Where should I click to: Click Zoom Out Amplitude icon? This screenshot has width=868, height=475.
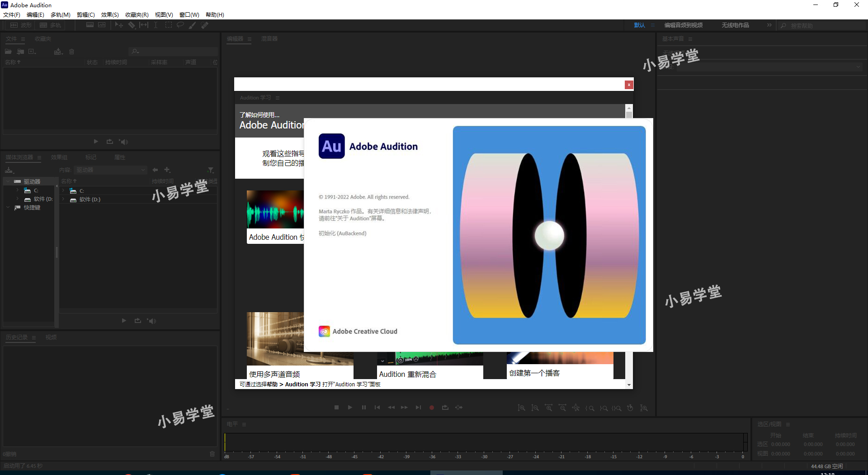[535, 408]
